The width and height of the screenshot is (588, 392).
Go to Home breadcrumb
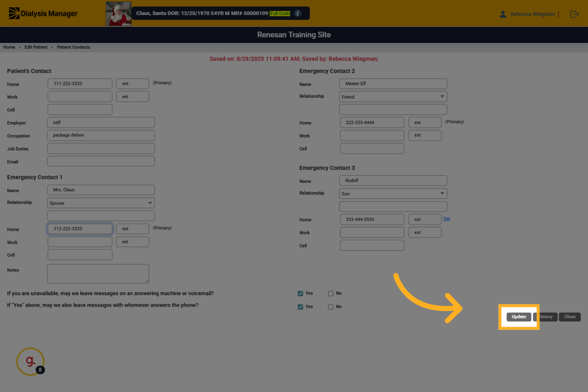coord(9,47)
